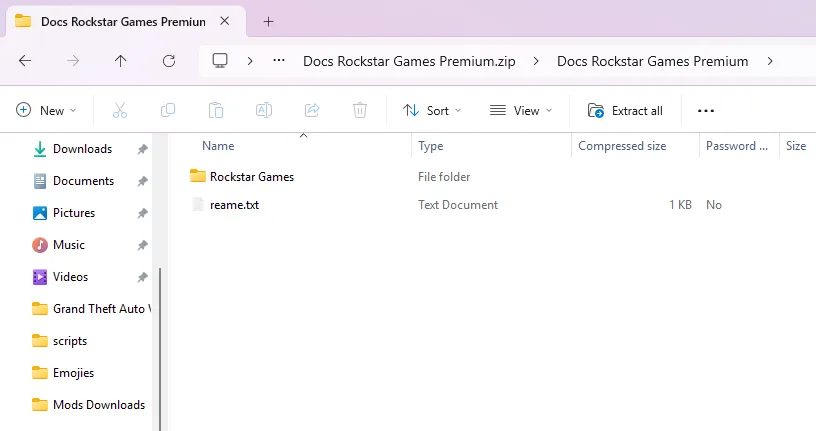The height and width of the screenshot is (431, 816).
Task: Go back with the left arrow
Action: 25,61
